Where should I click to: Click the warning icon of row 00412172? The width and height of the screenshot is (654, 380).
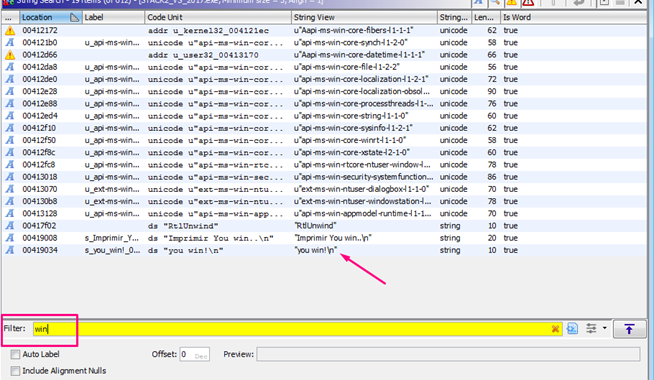coord(10,30)
